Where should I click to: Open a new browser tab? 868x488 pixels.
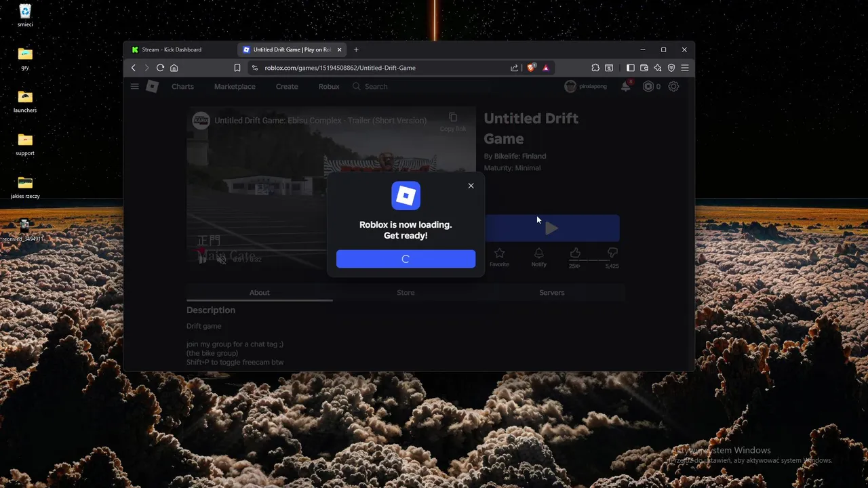click(356, 49)
